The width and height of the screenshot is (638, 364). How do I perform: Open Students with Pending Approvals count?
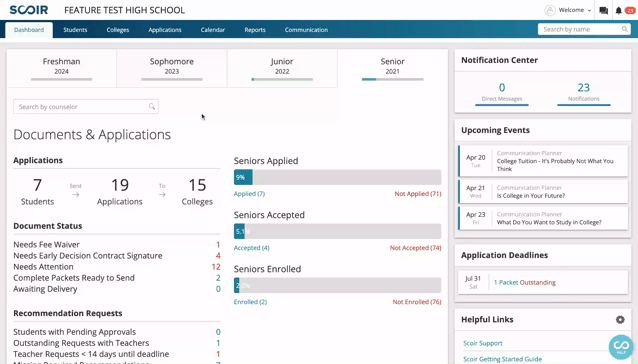(218, 332)
